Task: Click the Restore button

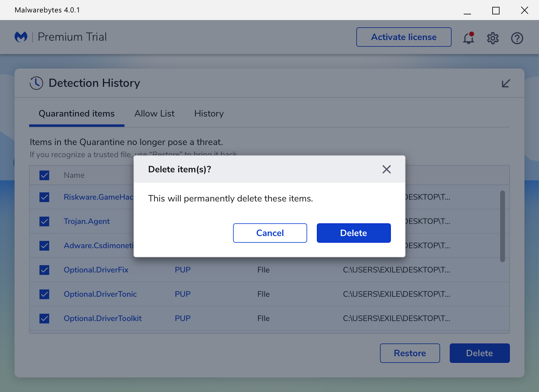Action: coord(410,353)
